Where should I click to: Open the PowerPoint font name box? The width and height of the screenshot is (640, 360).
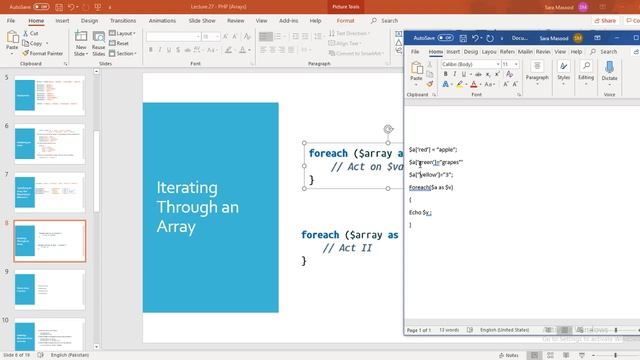pyautogui.click(x=173, y=37)
